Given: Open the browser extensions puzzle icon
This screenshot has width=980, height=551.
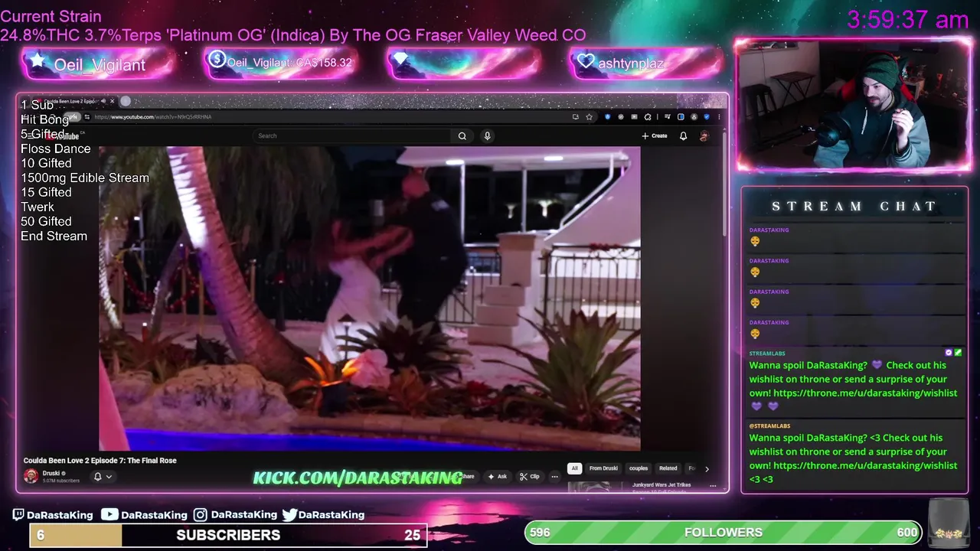Looking at the screenshot, I should [x=648, y=117].
